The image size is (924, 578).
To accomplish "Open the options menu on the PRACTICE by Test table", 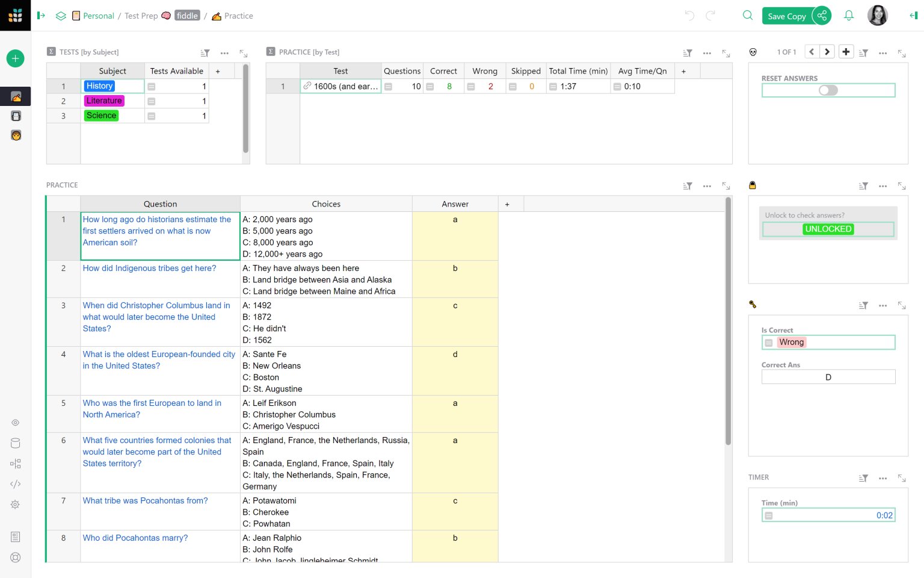I will pyautogui.click(x=707, y=52).
